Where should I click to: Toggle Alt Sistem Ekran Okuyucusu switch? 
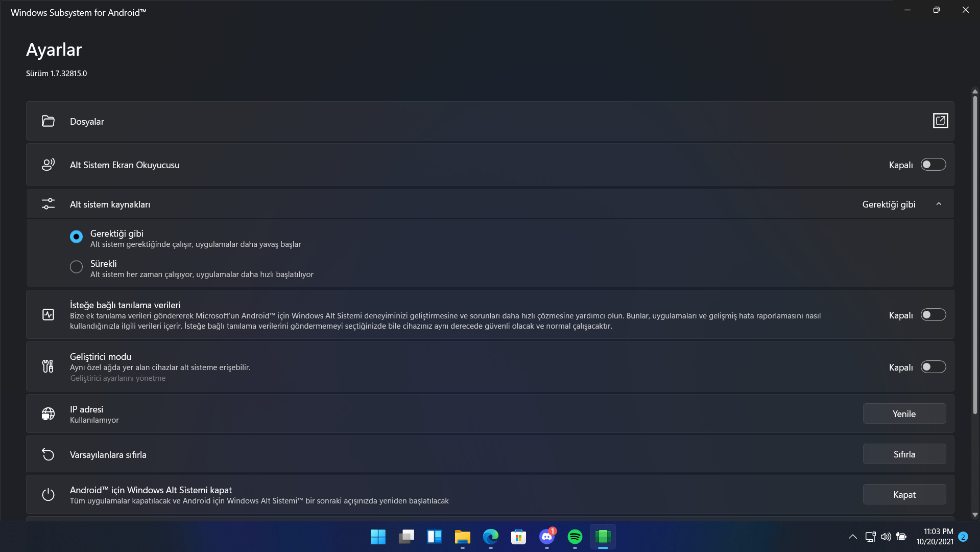[x=933, y=165]
